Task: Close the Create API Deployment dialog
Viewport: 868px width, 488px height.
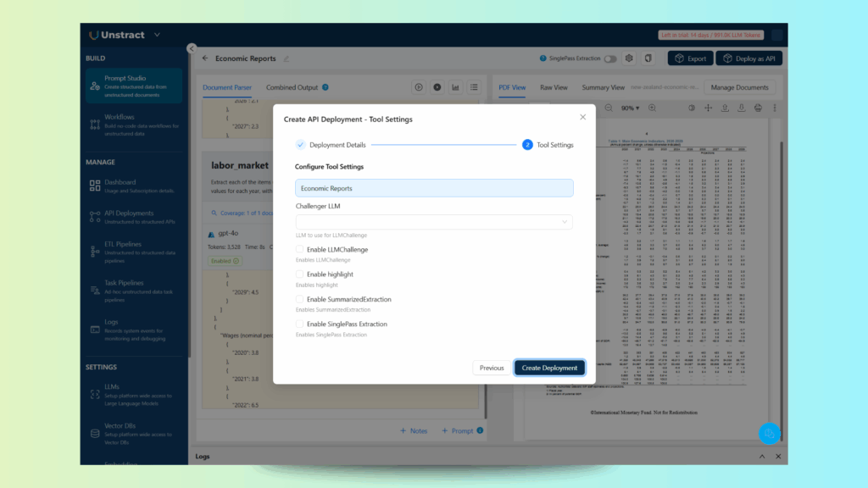Action: tap(582, 117)
